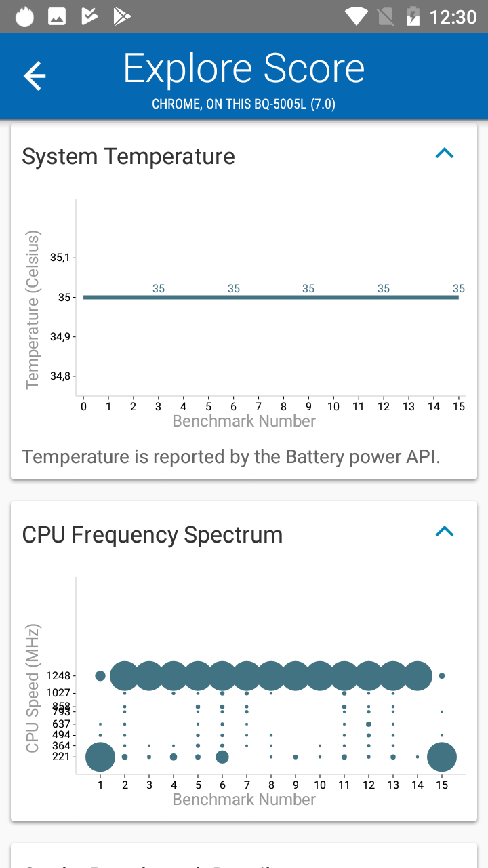The width and height of the screenshot is (488, 868).
Task: Tap the battery charging icon
Action: tap(413, 16)
